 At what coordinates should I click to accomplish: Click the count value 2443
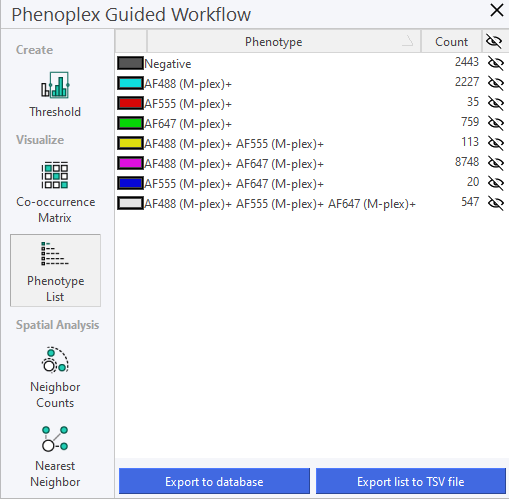click(x=467, y=62)
